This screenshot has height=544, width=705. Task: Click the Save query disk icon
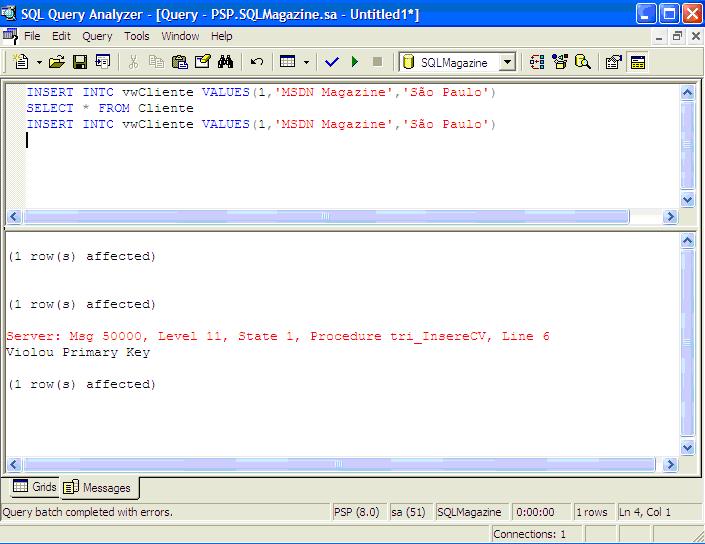point(80,62)
